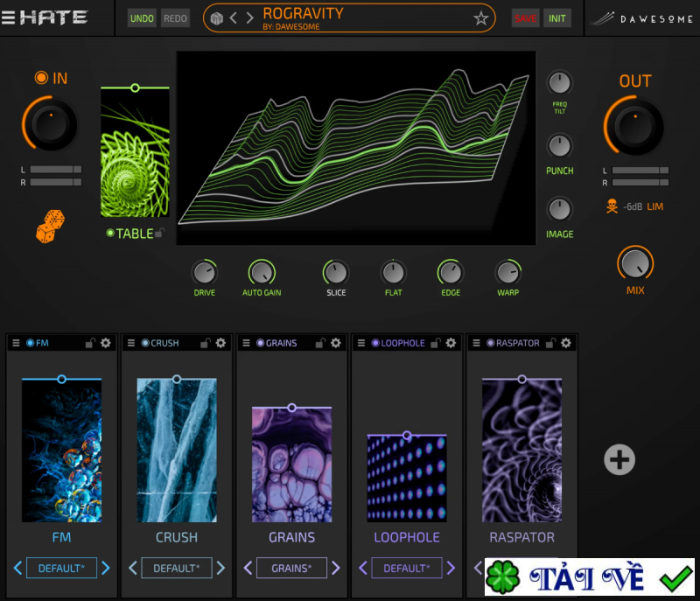The image size is (700, 601).
Task: Click the next-preset chevron on the FM module
Action: coord(106,568)
